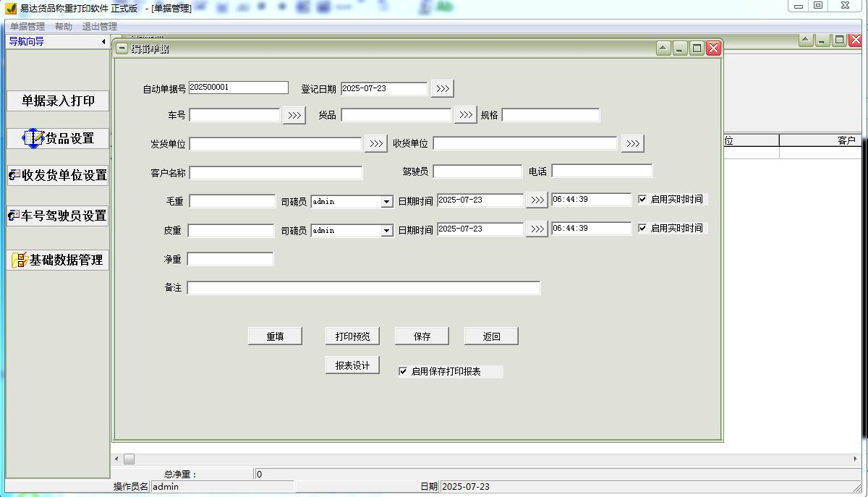This screenshot has width=868, height=497.
Task: Uncheck 启用实时时间 for the 毛重 row
Action: [x=643, y=200]
